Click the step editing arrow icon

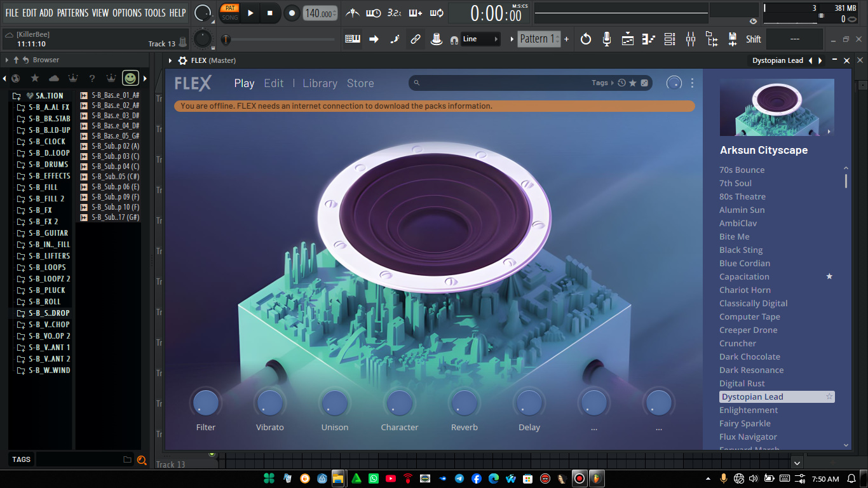point(374,39)
